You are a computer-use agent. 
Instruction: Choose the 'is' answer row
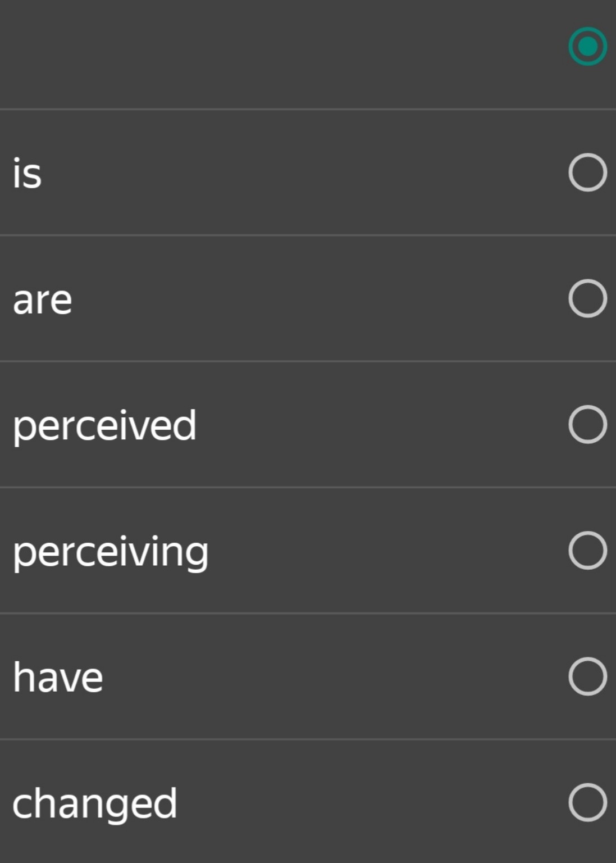281,172
